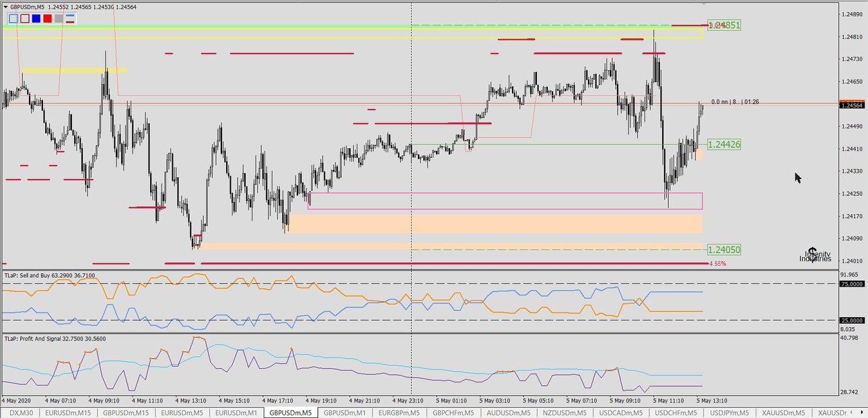
Task: Click the 01:26 candle timer text
Action: [752, 102]
